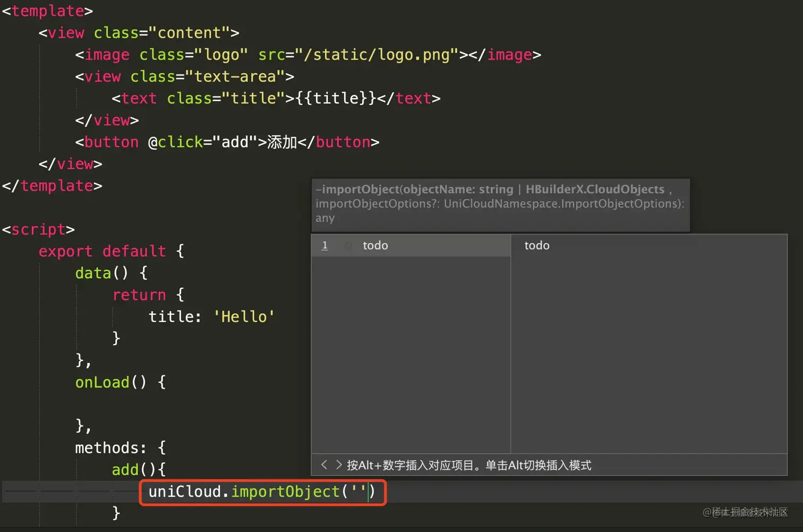Click the "text-area" class value
The image size is (803, 532).
click(x=235, y=76)
